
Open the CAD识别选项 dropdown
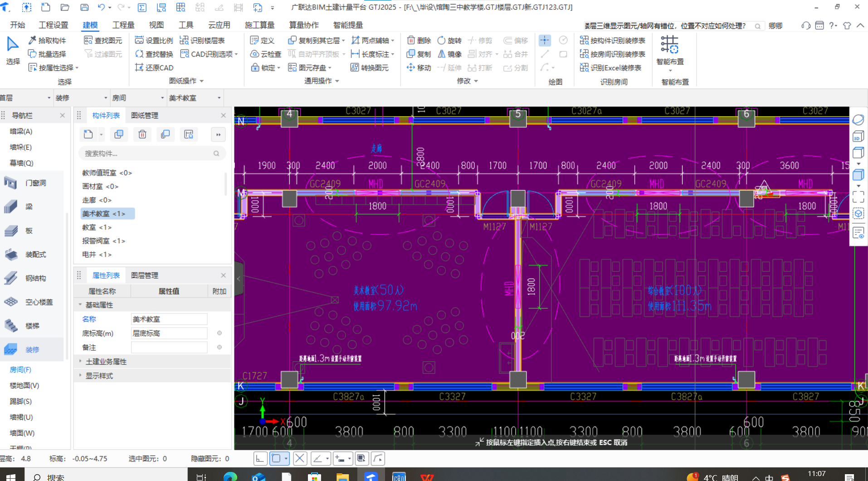(x=209, y=54)
